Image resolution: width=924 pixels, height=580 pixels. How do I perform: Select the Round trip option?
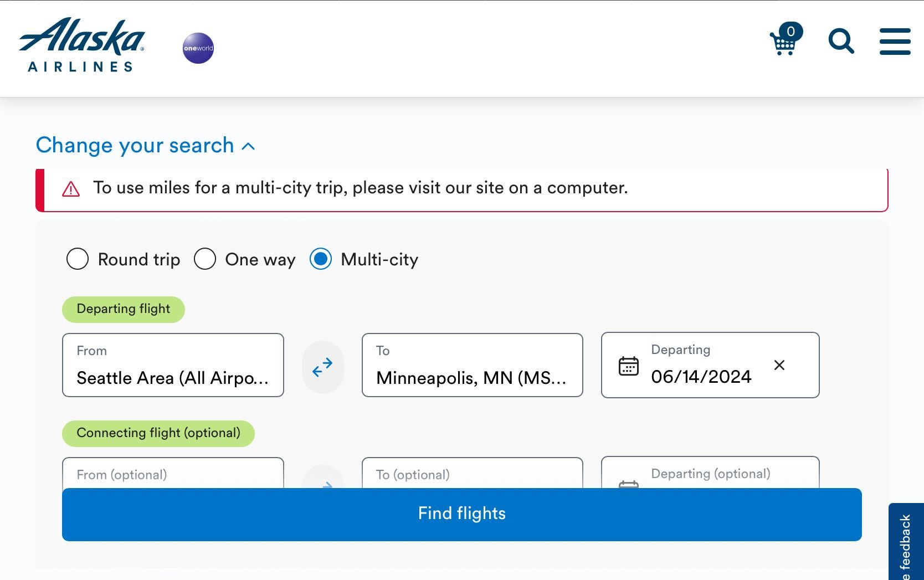pos(78,259)
